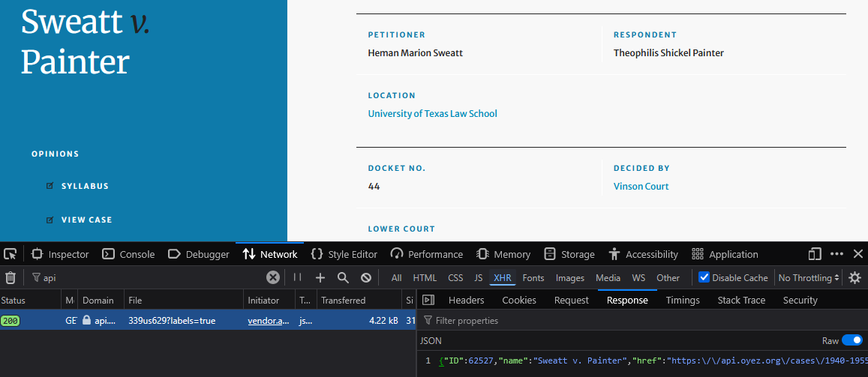This screenshot has width=868, height=377.
Task: Sort by File column header
Action: pos(183,300)
